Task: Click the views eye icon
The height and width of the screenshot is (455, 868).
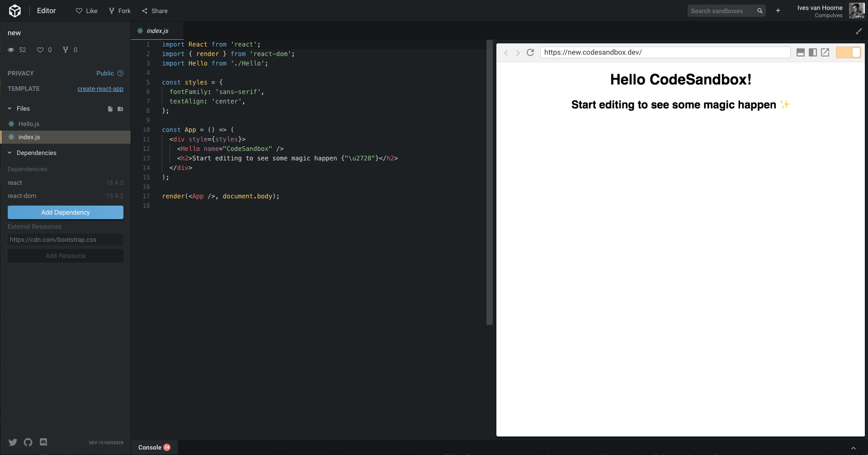Action: [x=11, y=50]
